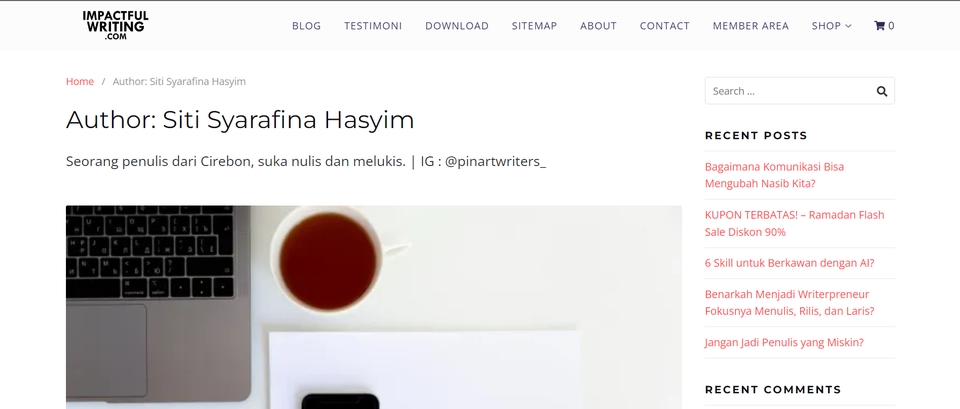960x409 pixels.
Task: Read 6 Skill untuk Berkawan dengan AI
Action: (x=789, y=263)
